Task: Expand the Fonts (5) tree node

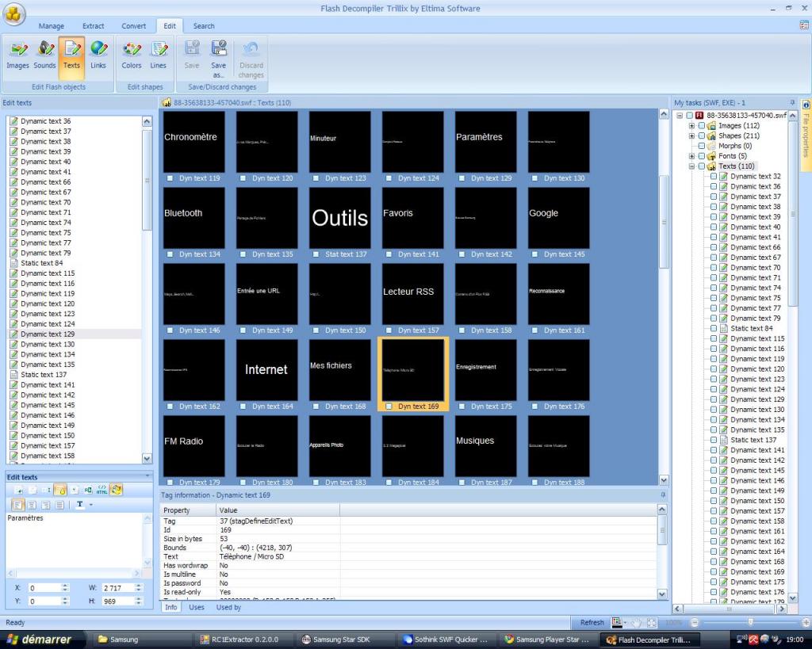Action: pos(691,156)
